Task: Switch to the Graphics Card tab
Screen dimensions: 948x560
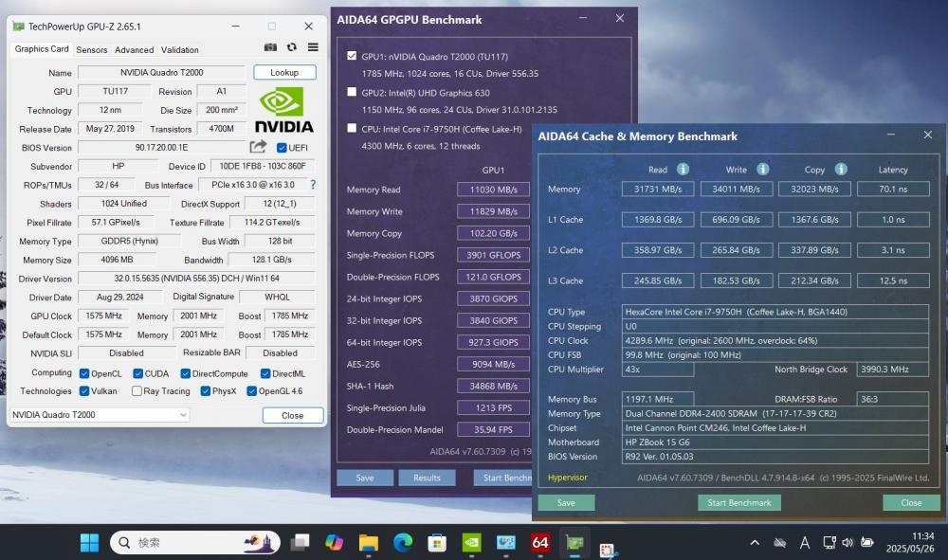Action: click(x=42, y=49)
